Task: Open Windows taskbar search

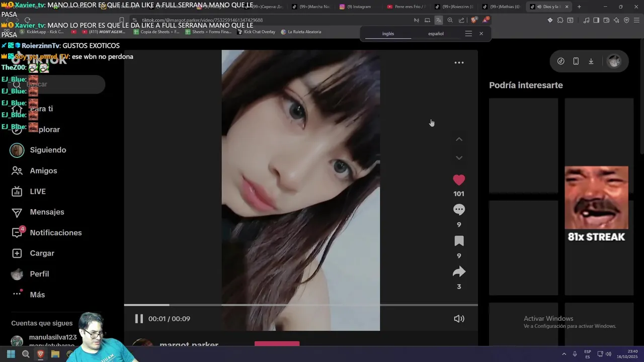Action: [x=26, y=354]
